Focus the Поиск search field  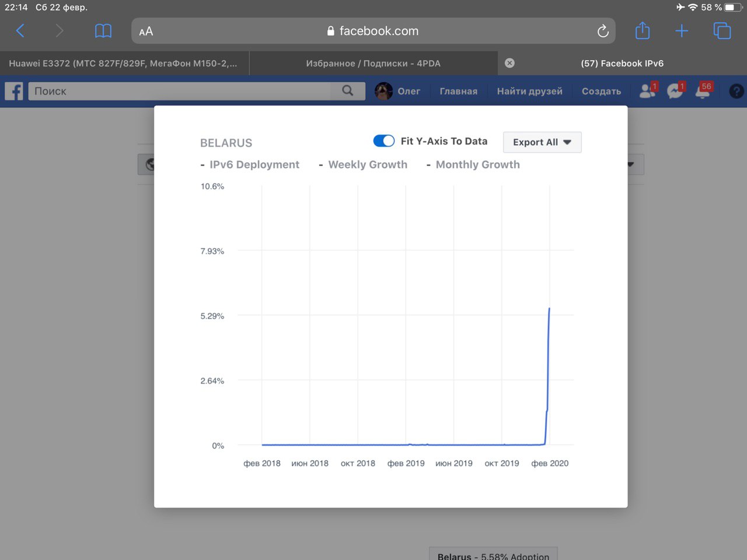point(180,91)
